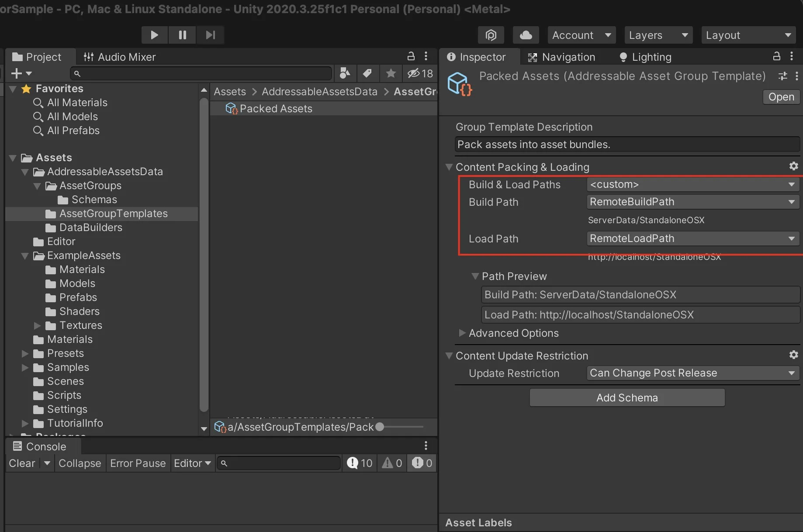Click the Project tree vertical scrollbar
This screenshot has height=532, width=803.
tap(204, 256)
